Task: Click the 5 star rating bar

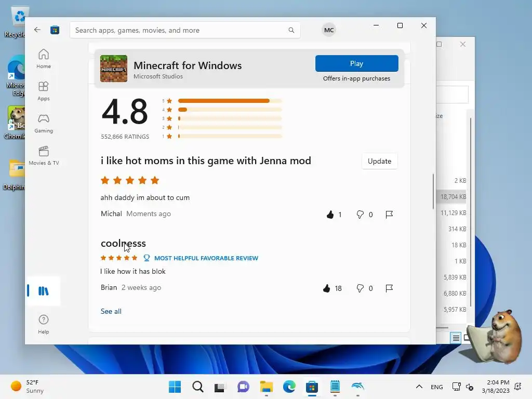Action: point(230,101)
